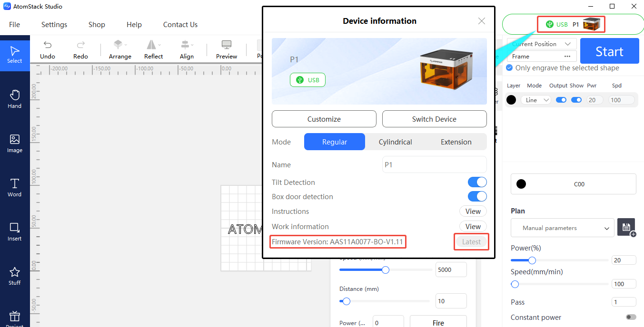
Task: Switch to Extension mode
Action: point(456,142)
